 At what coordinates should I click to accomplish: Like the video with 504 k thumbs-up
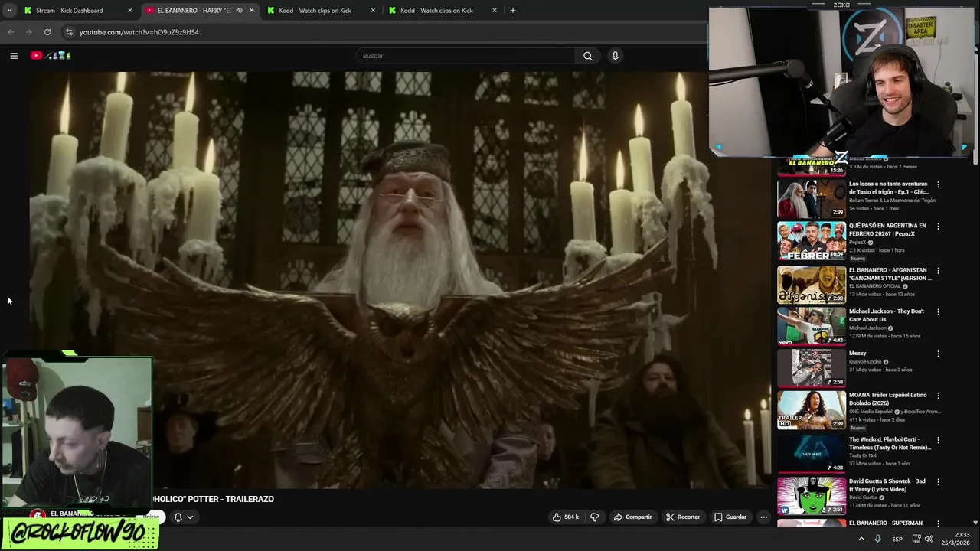565,517
